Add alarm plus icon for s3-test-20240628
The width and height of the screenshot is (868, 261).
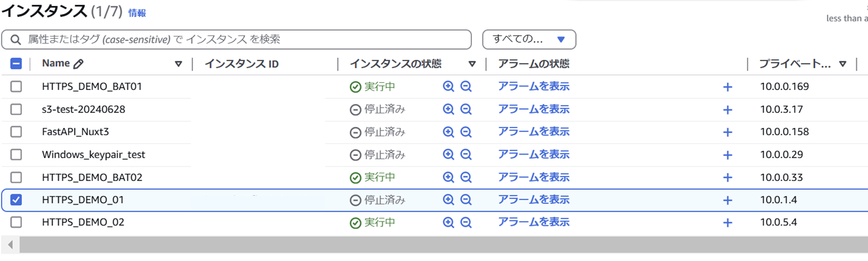tap(727, 110)
